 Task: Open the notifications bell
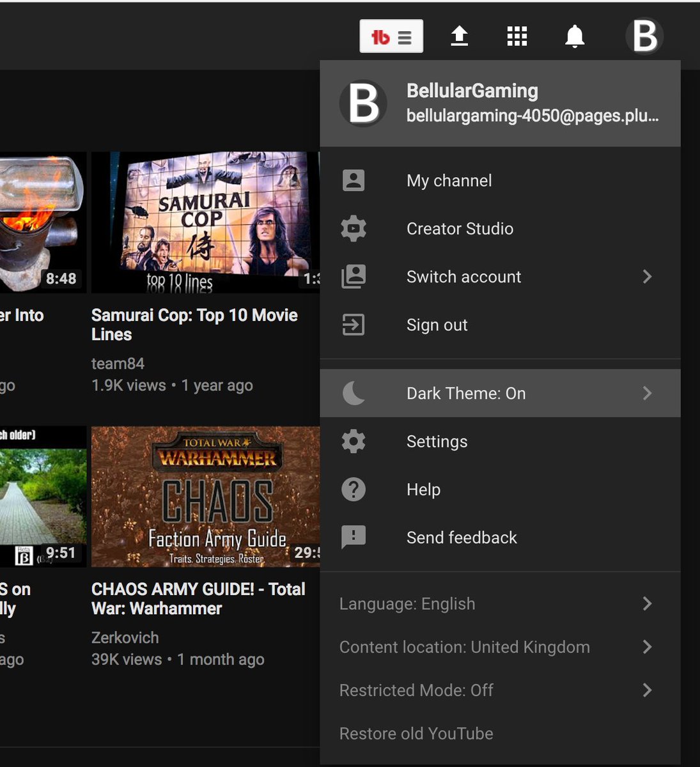pos(575,36)
